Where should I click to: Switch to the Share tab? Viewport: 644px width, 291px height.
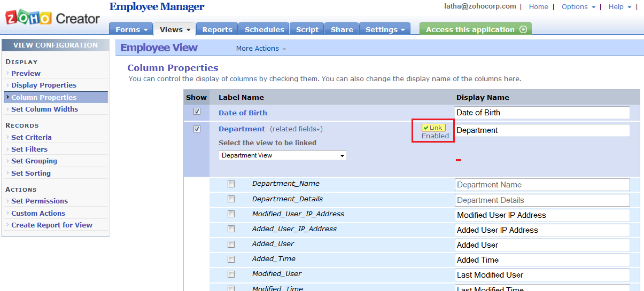(342, 29)
